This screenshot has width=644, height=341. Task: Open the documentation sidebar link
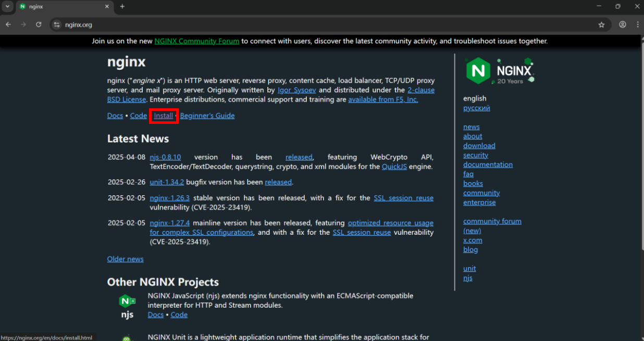(x=488, y=165)
